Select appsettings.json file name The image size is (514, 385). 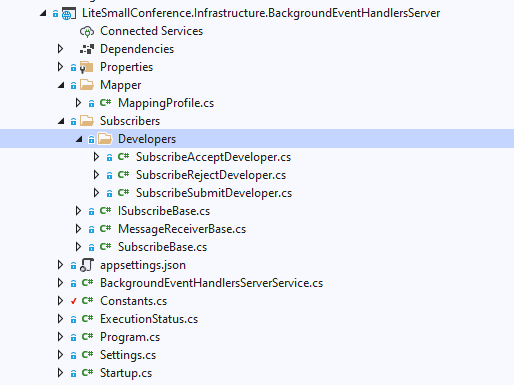point(143,265)
